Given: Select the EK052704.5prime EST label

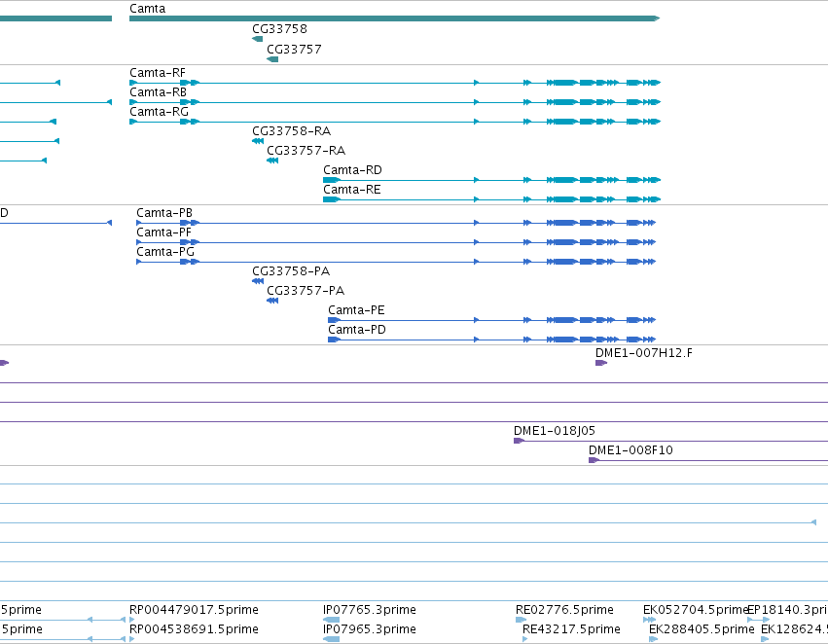Looking at the screenshot, I should click(x=696, y=610).
